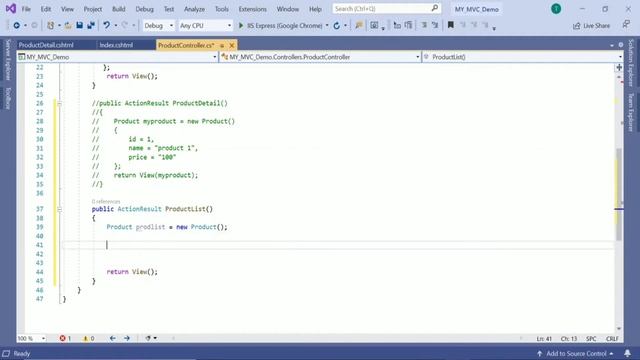Open the Analyze menu
This screenshot has width=640, height=360.
(x=194, y=9)
